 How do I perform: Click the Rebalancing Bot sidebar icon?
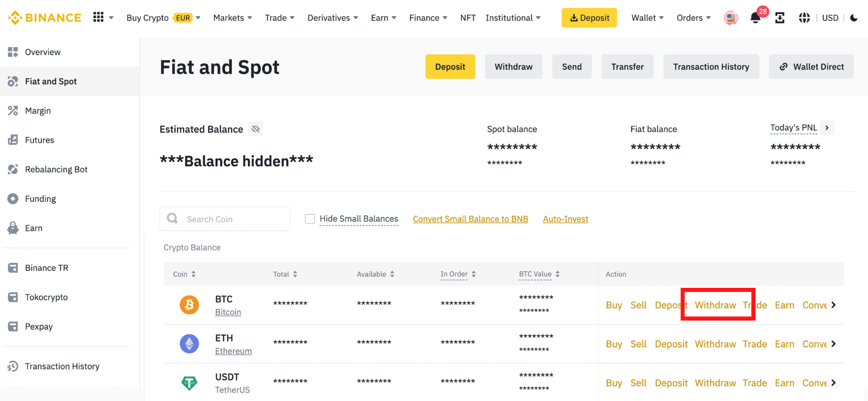pyautogui.click(x=13, y=169)
